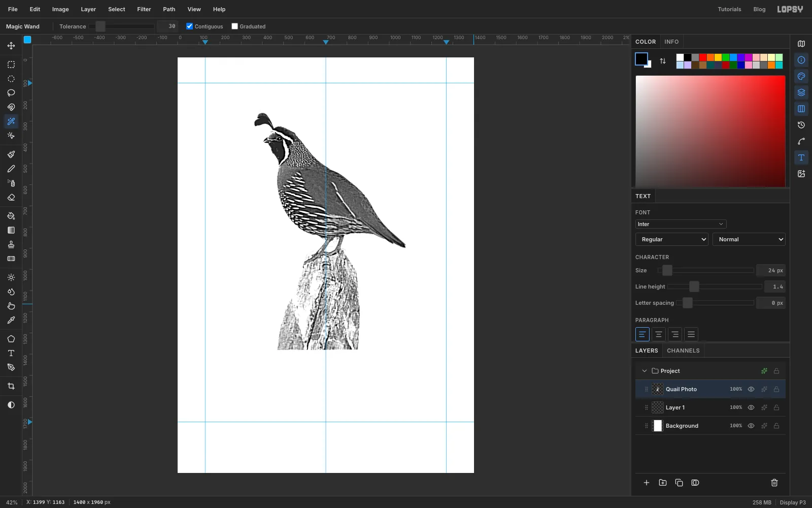Enable the Graduated checkbox
The height and width of the screenshot is (508, 812).
[x=234, y=26]
